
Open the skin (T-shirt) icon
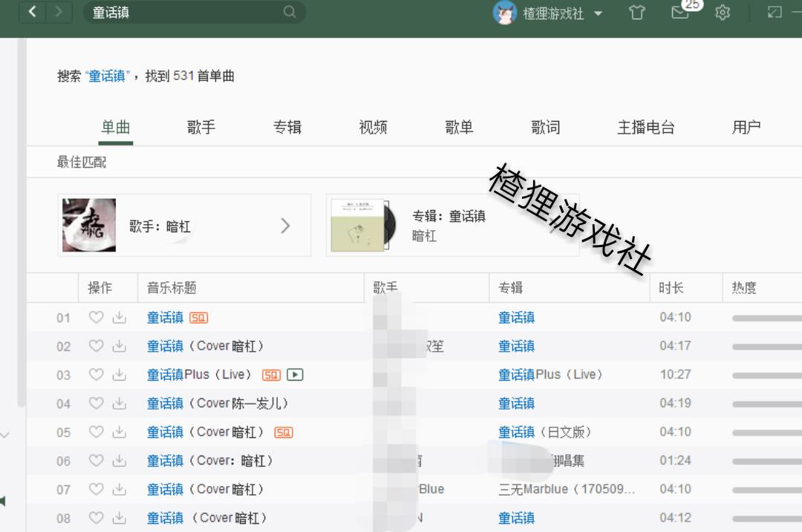[636, 13]
